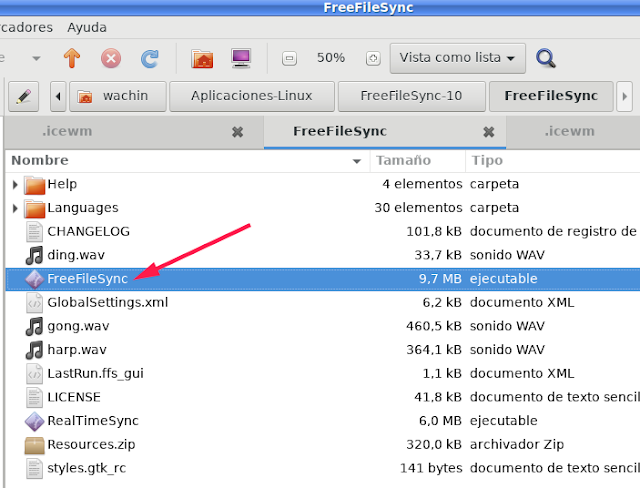
Task: Select the styles.gtk_rc file icon
Action: (x=34, y=468)
